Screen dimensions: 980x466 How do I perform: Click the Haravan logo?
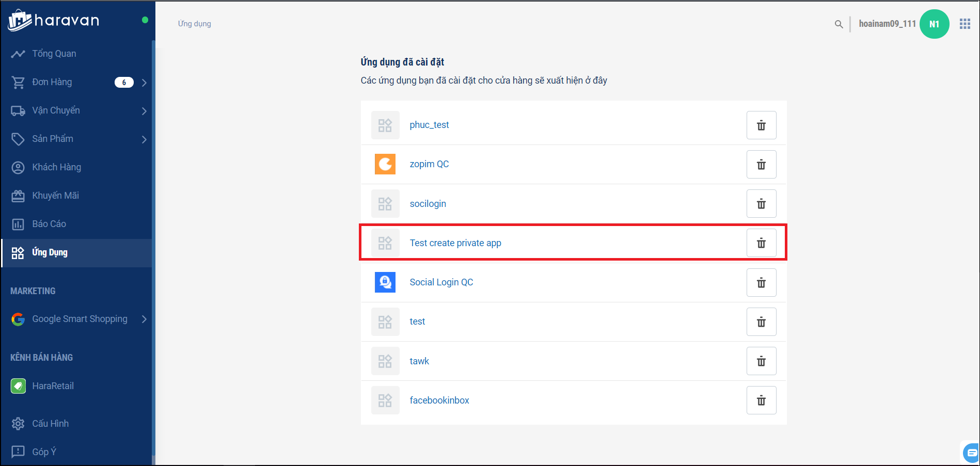point(54,21)
